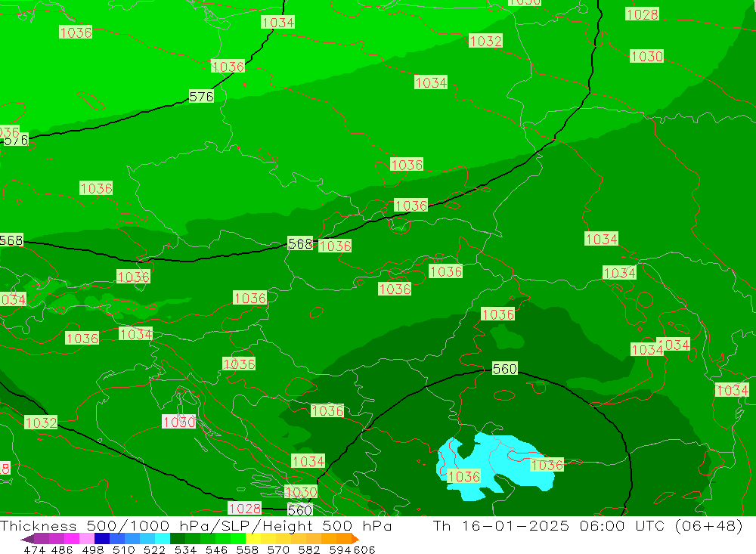Click the 1032 pressure label near the top
Screen dimensions: 756x554
click(485, 41)
